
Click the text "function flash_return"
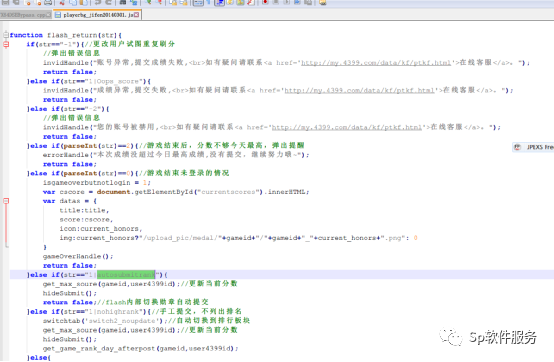pos(53,35)
